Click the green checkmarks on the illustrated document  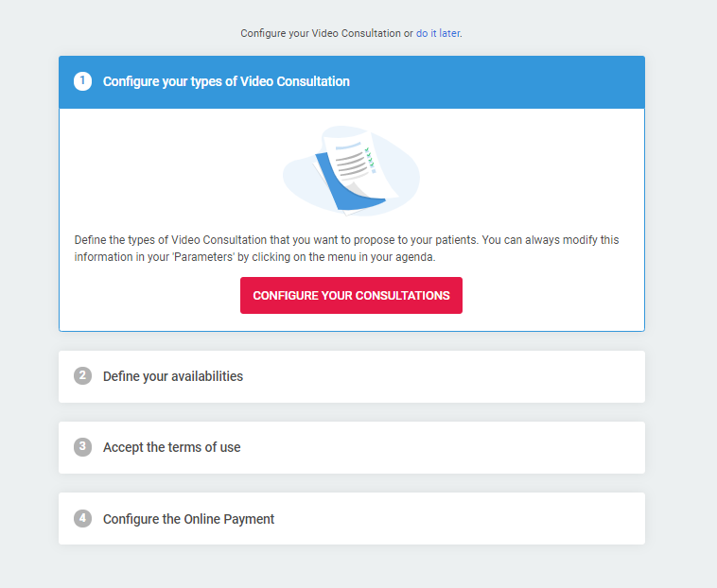369,158
